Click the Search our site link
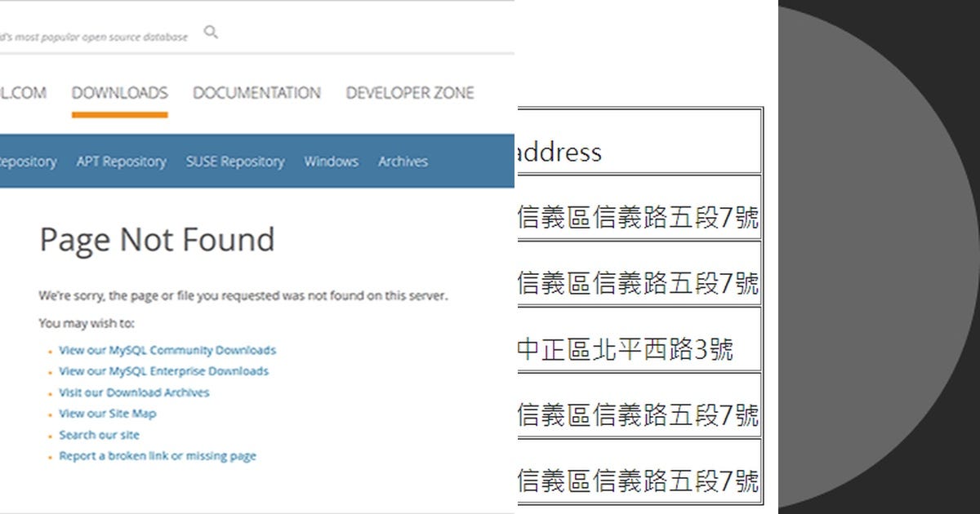 click(99, 434)
